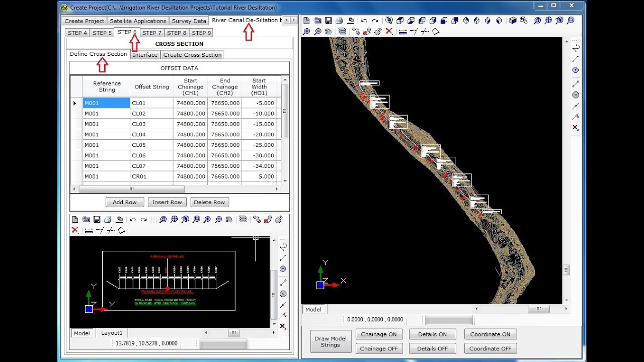This screenshot has width=644, height=362.
Task: Select Pan hand tool in model view toolbar
Action: pos(328,31)
